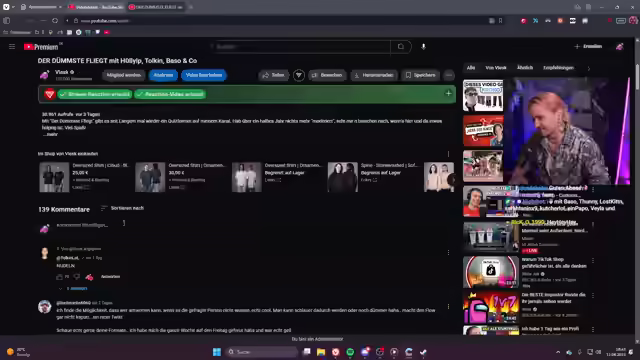Image resolution: width=640 pixels, height=360 pixels.
Task: Open the Windows Start button
Action: [x=217, y=352]
